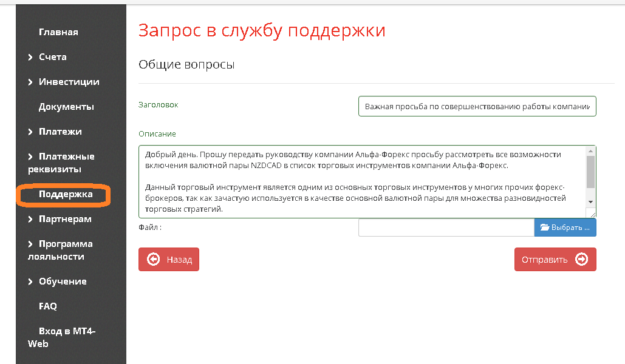625x364 pixels.
Task: Click the Назад button
Action: 169,259
